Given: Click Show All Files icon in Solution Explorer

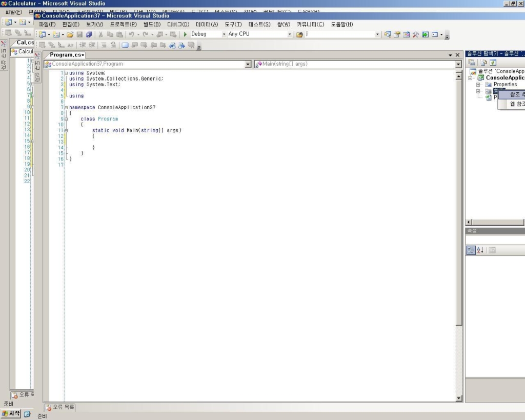Looking at the screenshot, I should click(483, 62).
